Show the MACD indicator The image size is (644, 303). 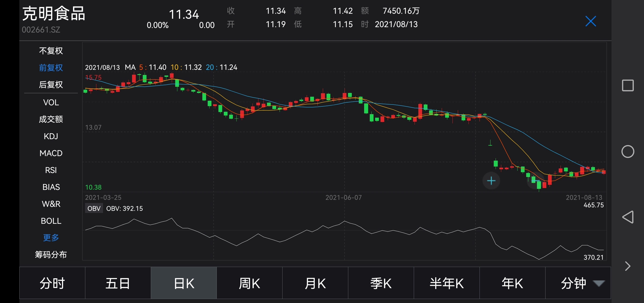[51, 153]
